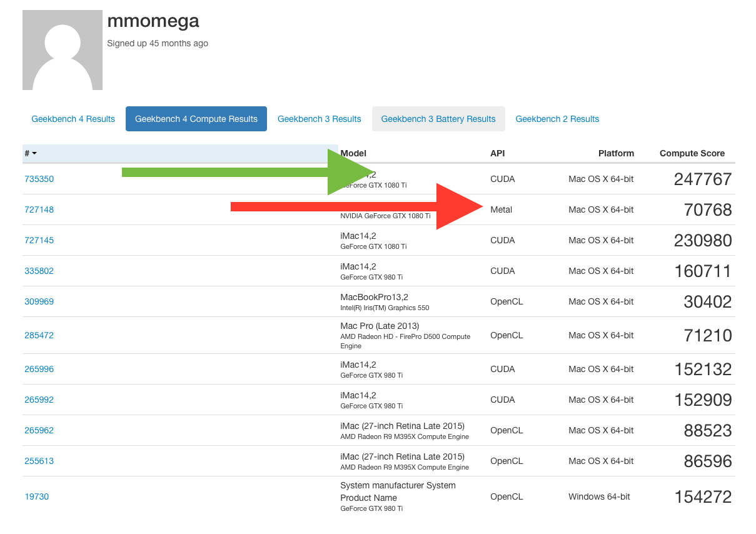Image resolution: width=756 pixels, height=534 pixels.
Task: Click the MacBookPro13,2 model name
Action: (374, 297)
